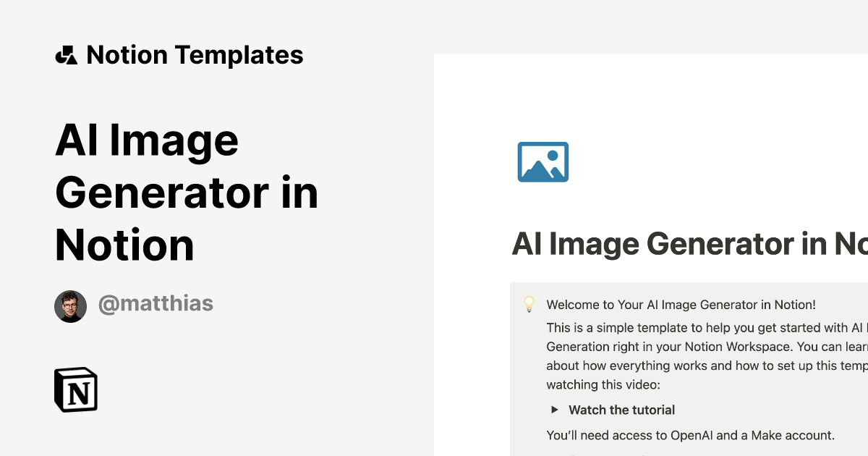The width and height of the screenshot is (868, 456).
Task: Click the Welcome to Your AI Image Generator text
Action: coord(681,305)
